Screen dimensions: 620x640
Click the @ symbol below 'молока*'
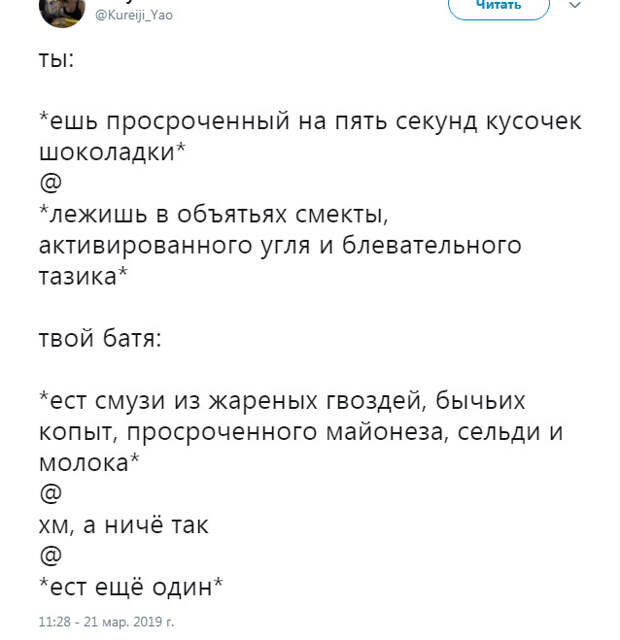[x=51, y=493]
